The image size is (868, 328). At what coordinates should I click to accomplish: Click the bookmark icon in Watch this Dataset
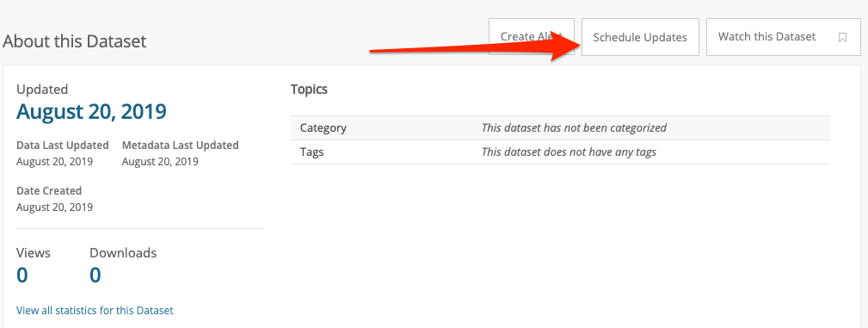coord(842,38)
